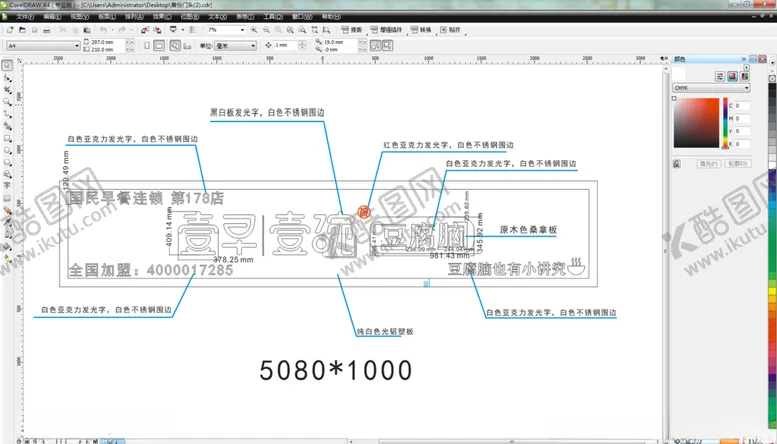Select the Interactive Fill tool in toolbox

click(7, 258)
